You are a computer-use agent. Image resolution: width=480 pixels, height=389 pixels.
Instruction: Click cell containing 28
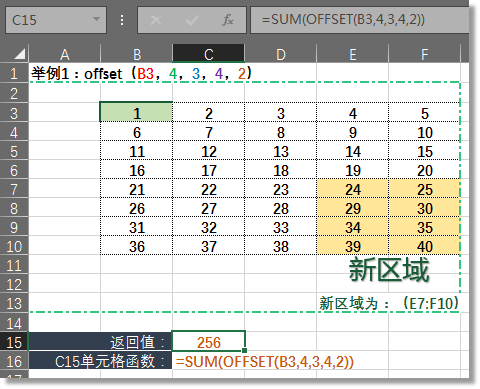click(281, 208)
